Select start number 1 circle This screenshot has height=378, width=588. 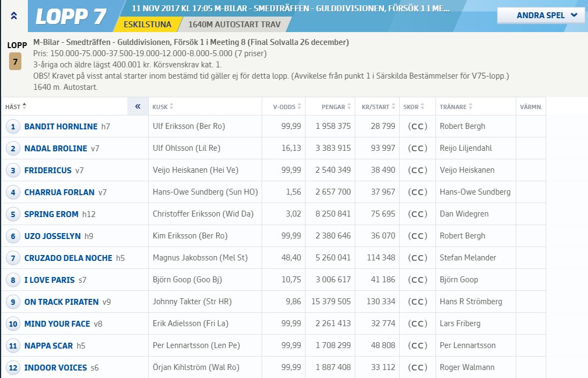[x=13, y=127]
